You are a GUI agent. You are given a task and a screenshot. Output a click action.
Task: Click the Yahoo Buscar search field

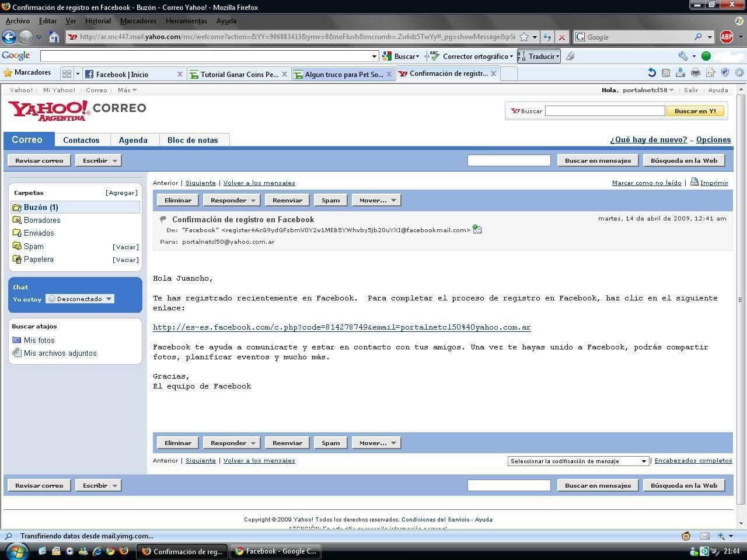[605, 111]
